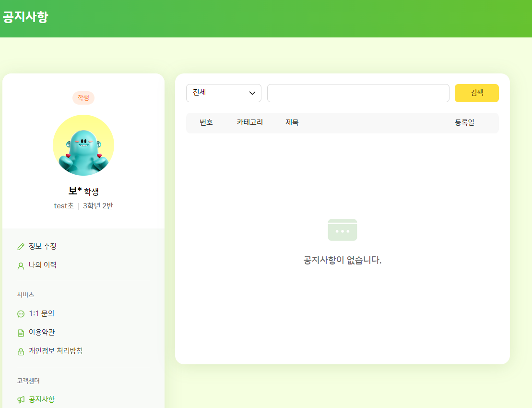
Task: Click the empty notice box icon
Action: (x=342, y=230)
